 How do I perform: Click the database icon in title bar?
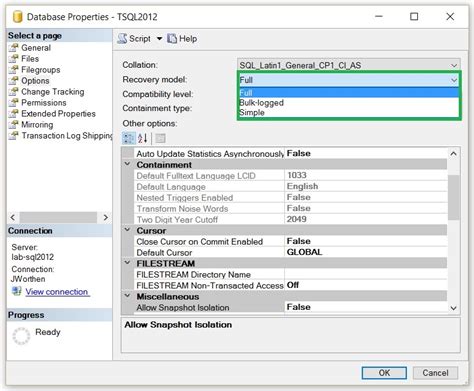click(17, 17)
